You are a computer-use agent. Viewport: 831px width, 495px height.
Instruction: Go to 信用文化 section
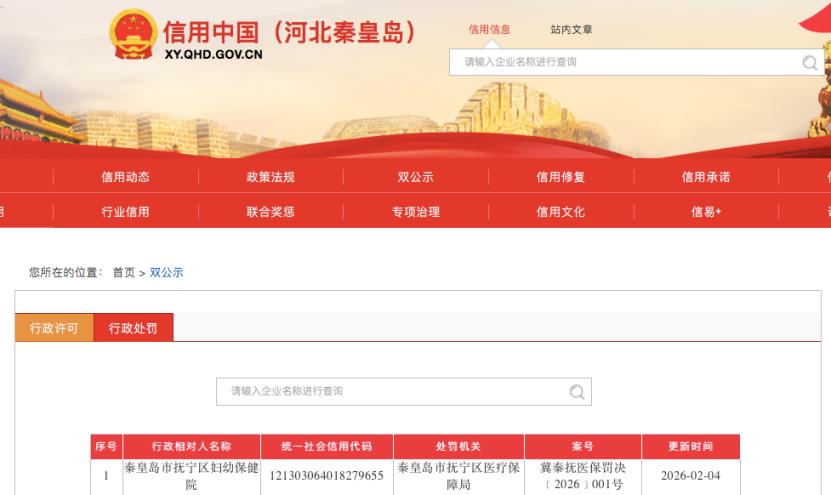(560, 212)
